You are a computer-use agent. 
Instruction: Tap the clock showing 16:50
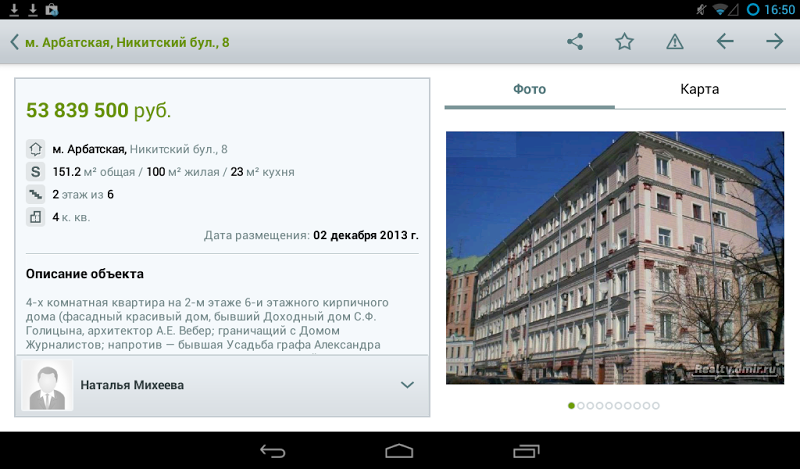780,9
